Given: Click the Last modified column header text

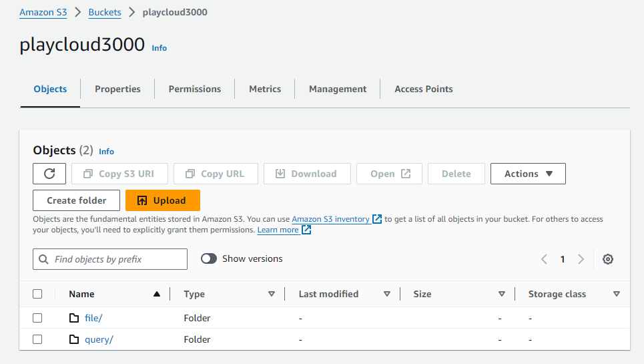Looking at the screenshot, I should click(x=328, y=294).
